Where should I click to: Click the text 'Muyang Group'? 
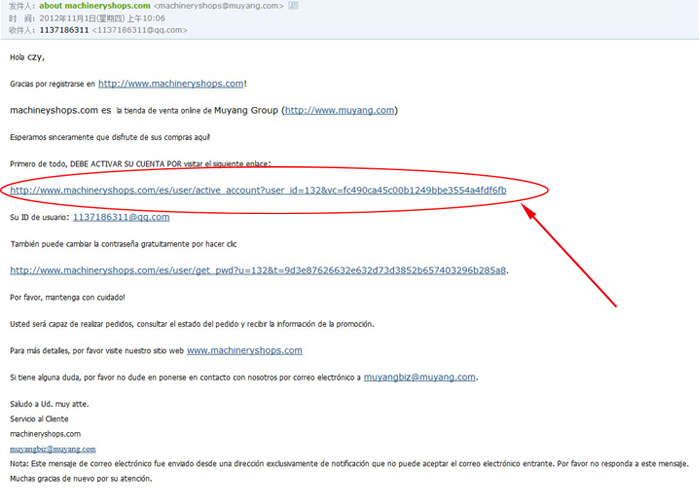pos(246,110)
